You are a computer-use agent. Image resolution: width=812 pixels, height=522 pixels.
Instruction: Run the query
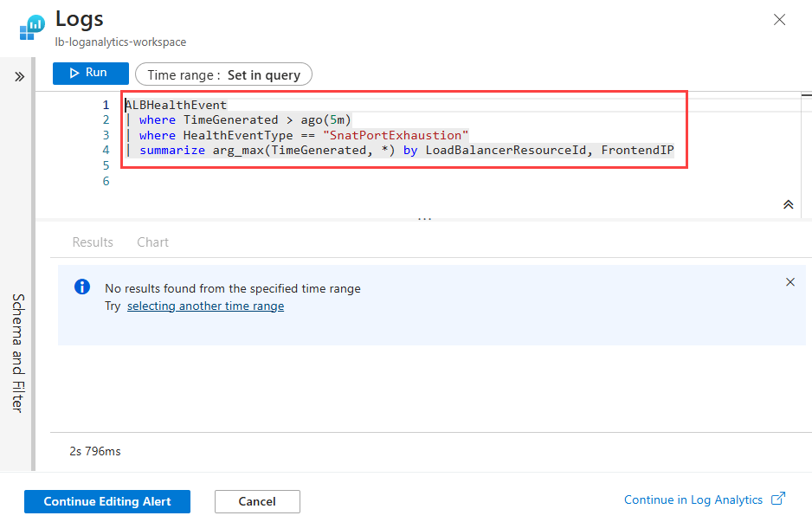tap(90, 74)
